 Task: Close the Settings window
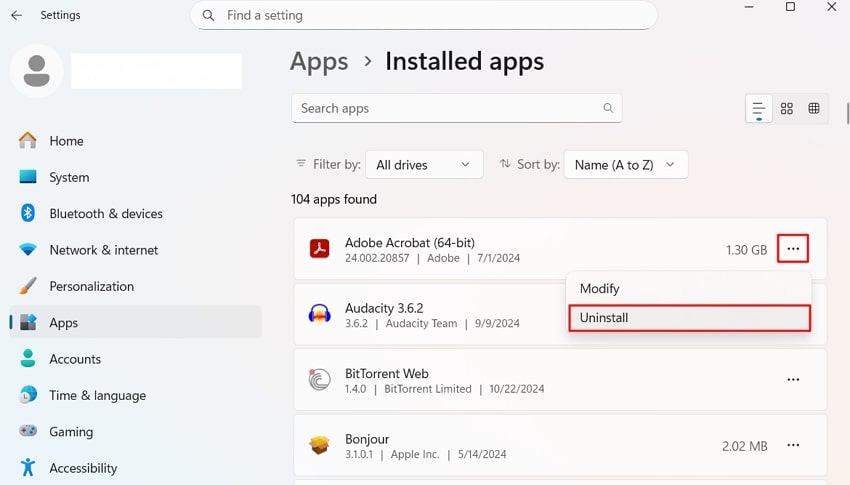[x=832, y=7]
